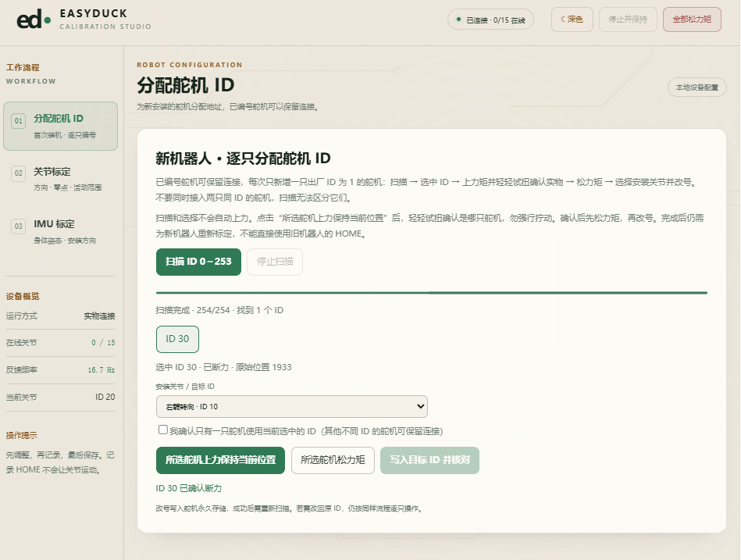Select the 分配舵机 ID workflow step
Screen dimensions: 741x560
coord(60,127)
